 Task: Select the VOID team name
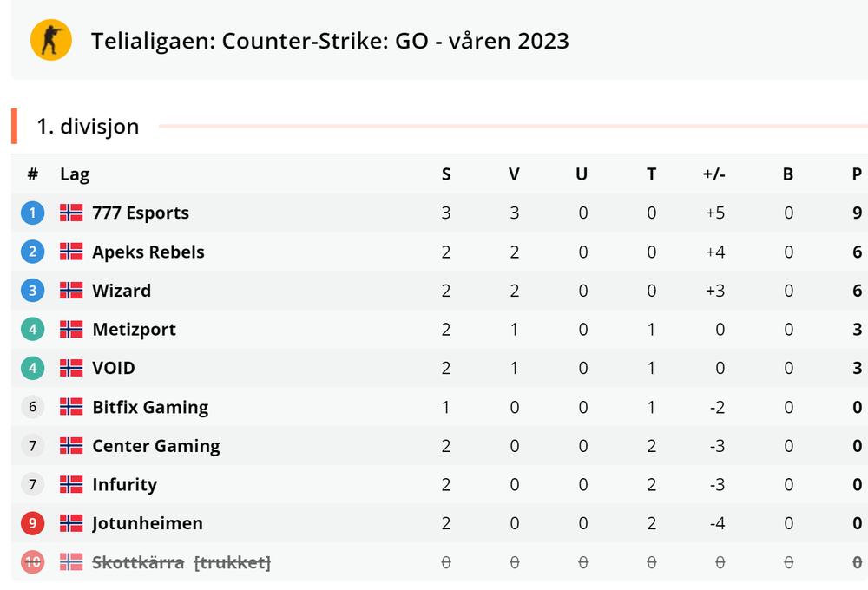pos(114,368)
